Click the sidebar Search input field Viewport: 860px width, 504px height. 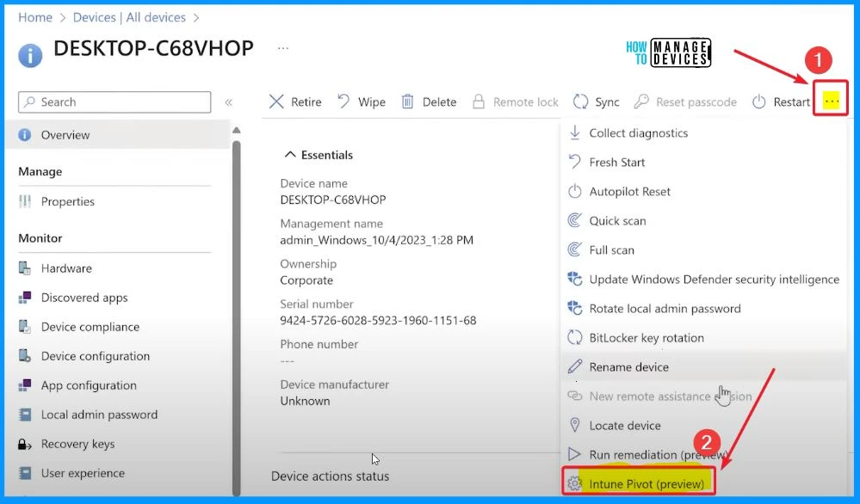coord(114,101)
